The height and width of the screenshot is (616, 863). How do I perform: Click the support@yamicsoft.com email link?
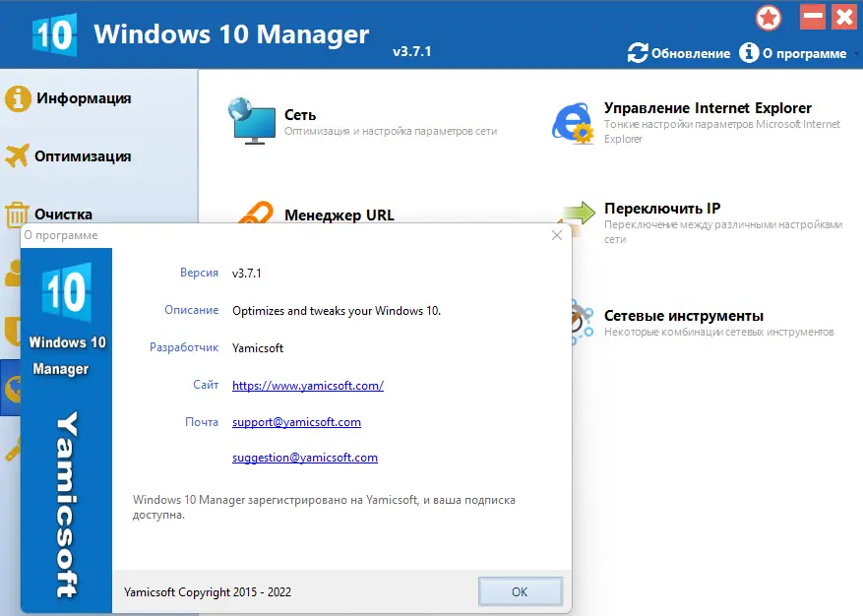pyautogui.click(x=296, y=421)
